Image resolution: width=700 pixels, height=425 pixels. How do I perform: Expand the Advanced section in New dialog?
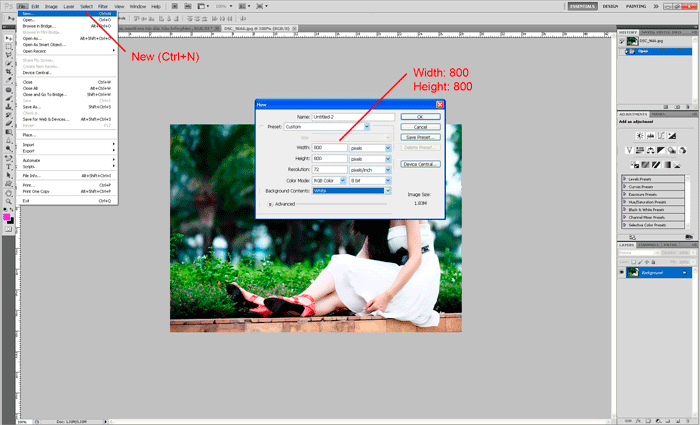pos(270,203)
